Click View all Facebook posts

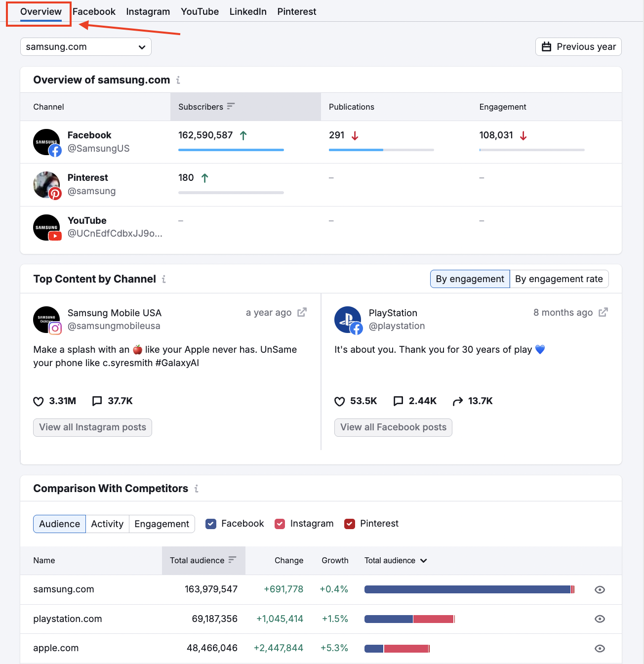click(x=393, y=427)
